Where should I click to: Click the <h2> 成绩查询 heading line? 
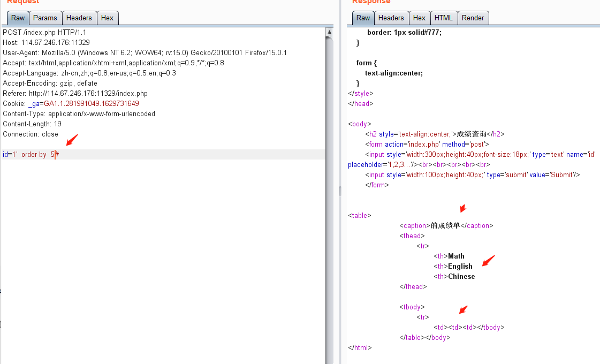coord(435,134)
